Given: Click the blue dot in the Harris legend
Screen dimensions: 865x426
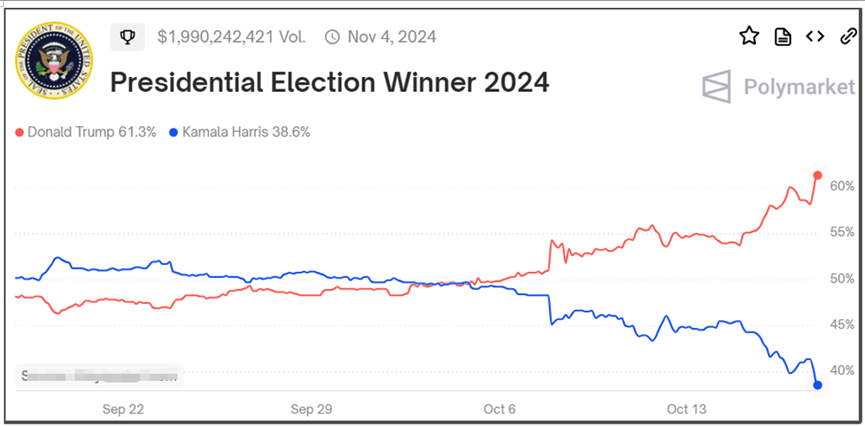Looking at the screenshot, I should click(x=174, y=132).
